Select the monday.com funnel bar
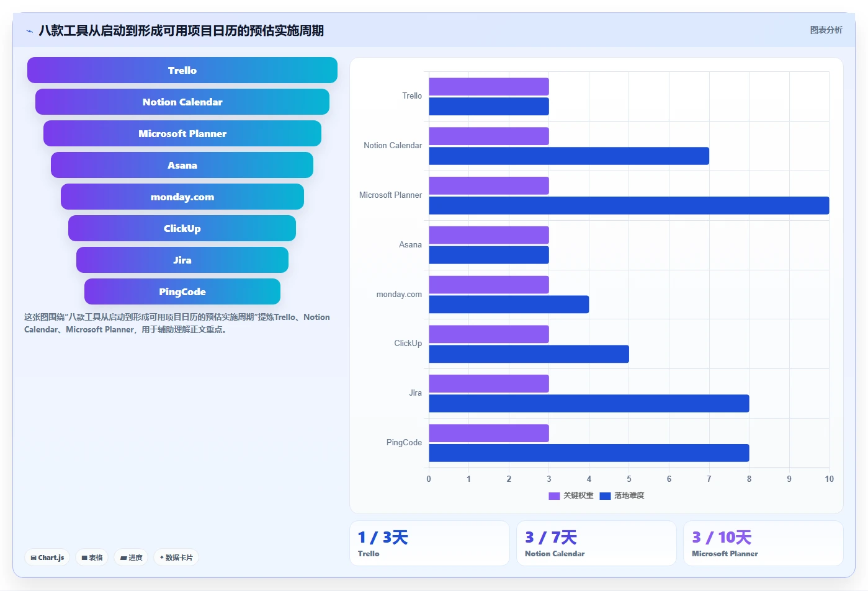 pos(182,197)
